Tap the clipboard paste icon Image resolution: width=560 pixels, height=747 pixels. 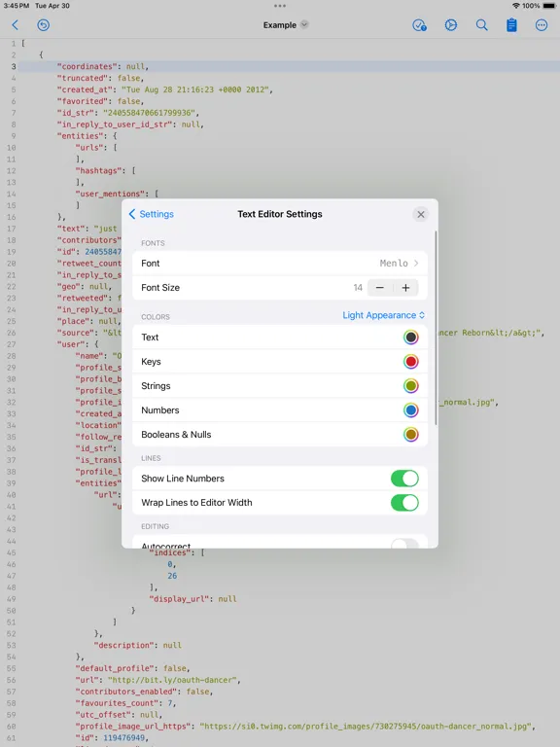tap(511, 24)
